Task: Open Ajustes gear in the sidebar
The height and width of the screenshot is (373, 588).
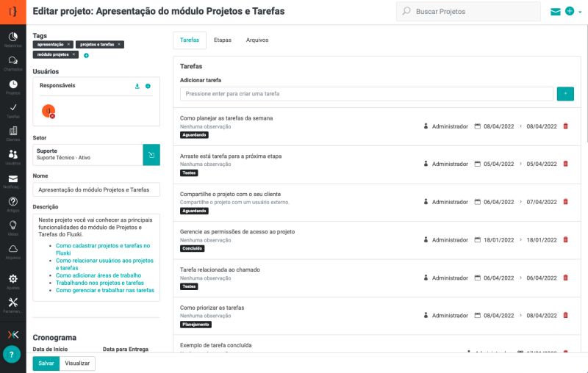Action: pyautogui.click(x=13, y=281)
